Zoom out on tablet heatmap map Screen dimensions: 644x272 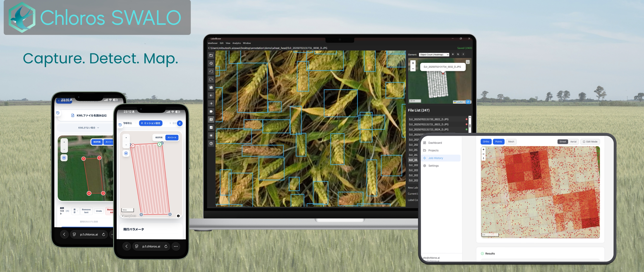pos(484,154)
